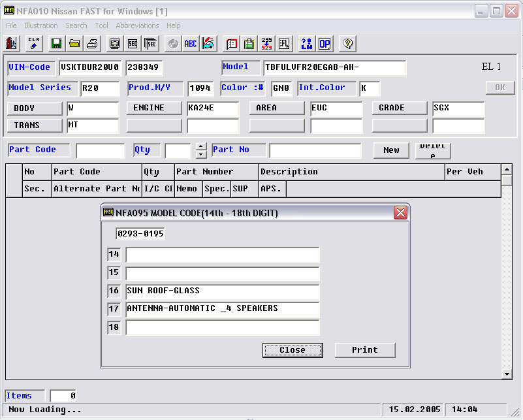Screen dimensions: 523x420
Task: Click the AREA button
Action: tap(277, 108)
